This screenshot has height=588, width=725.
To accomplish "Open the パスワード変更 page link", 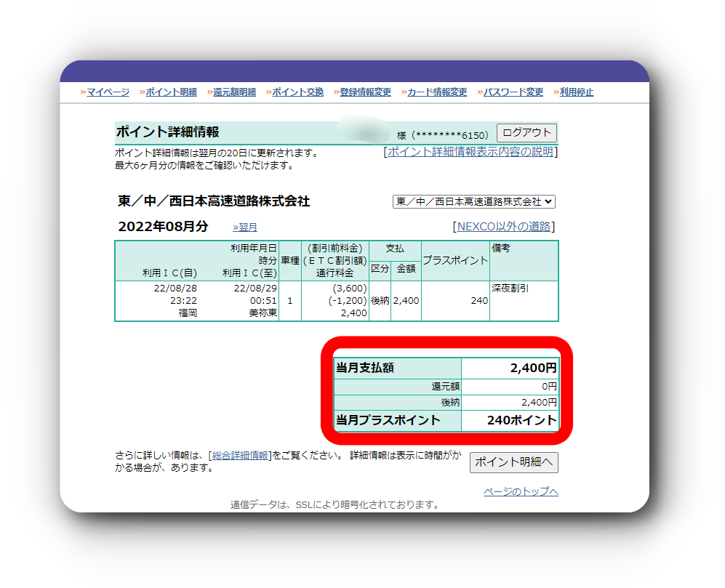I will (513, 92).
